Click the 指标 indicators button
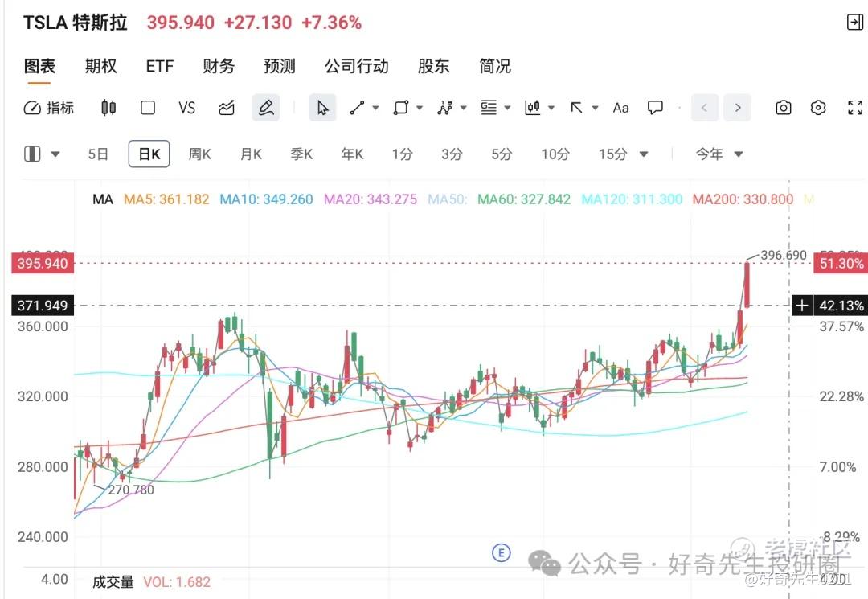Screen dimensions: 868x599 pos(49,108)
